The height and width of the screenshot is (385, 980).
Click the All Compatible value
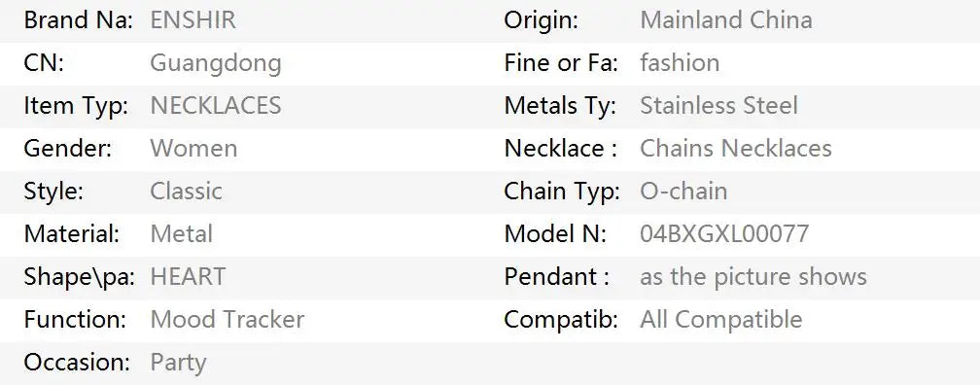[721, 319]
